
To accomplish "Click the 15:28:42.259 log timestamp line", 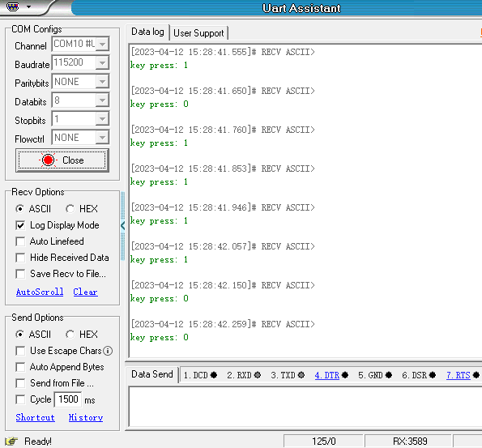I will [223, 324].
